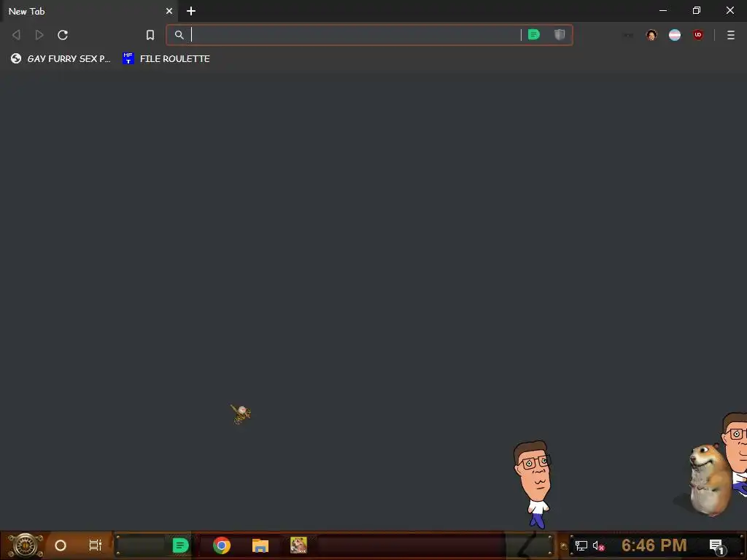
Task: Unmute volume from the tray speaker icon
Action: (x=598, y=545)
